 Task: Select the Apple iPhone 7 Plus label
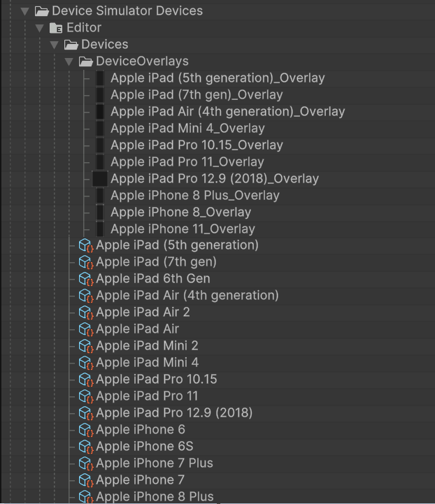tap(155, 463)
